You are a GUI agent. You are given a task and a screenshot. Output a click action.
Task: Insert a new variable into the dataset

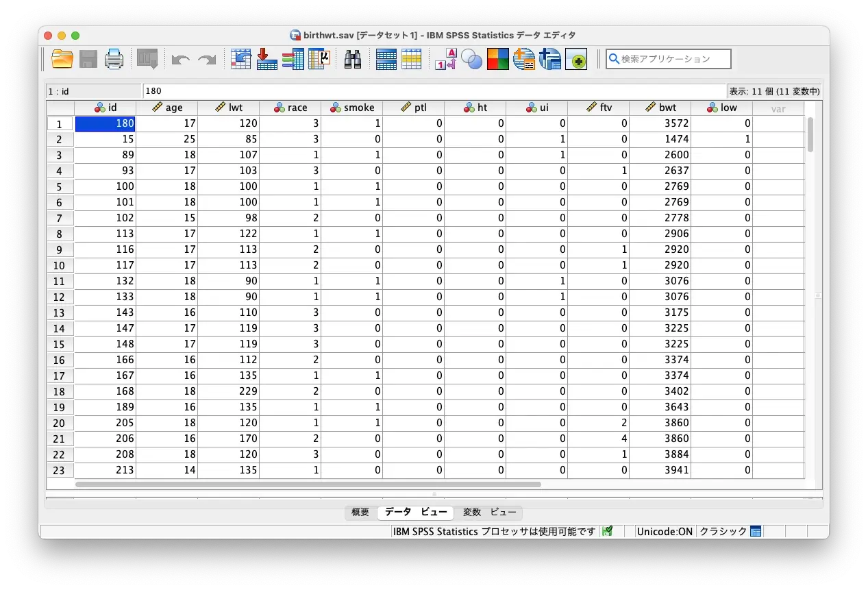coord(293,59)
